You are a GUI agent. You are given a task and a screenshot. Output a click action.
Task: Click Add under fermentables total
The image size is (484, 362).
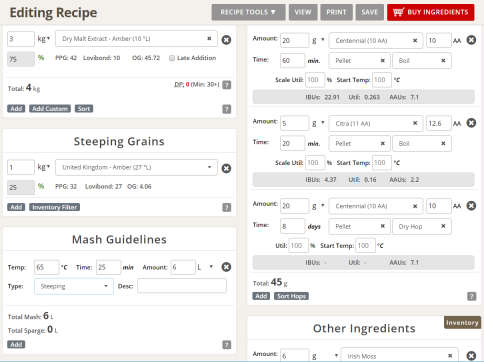pyautogui.click(x=16, y=109)
